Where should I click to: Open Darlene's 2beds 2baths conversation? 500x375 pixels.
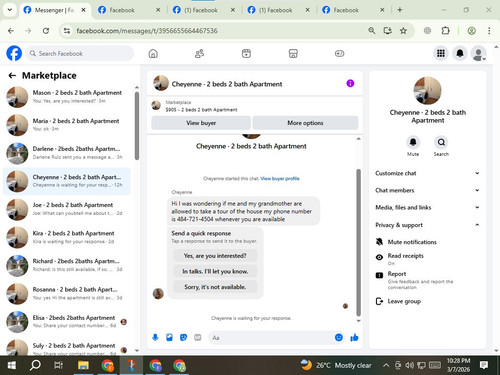[67, 153]
